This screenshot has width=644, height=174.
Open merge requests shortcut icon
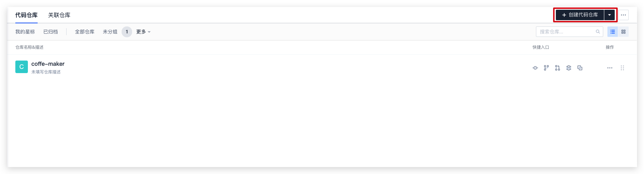click(558, 68)
